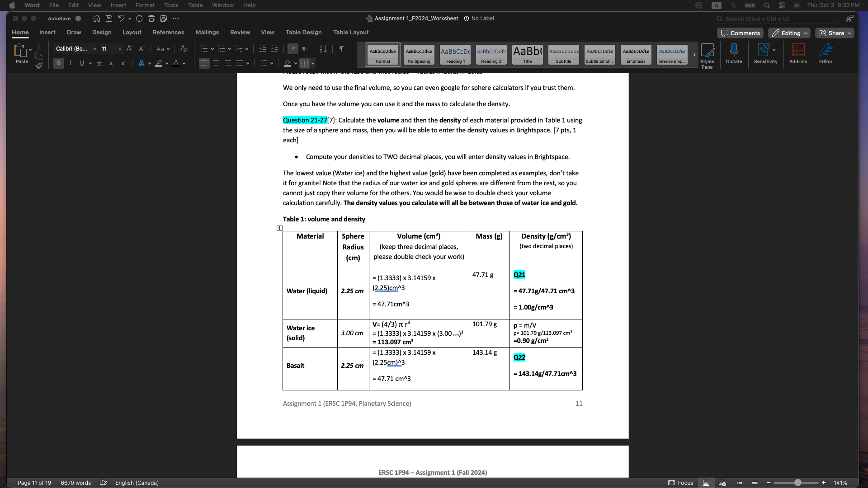Toggle left-to-right text direction
The image size is (868, 488).
[293, 49]
